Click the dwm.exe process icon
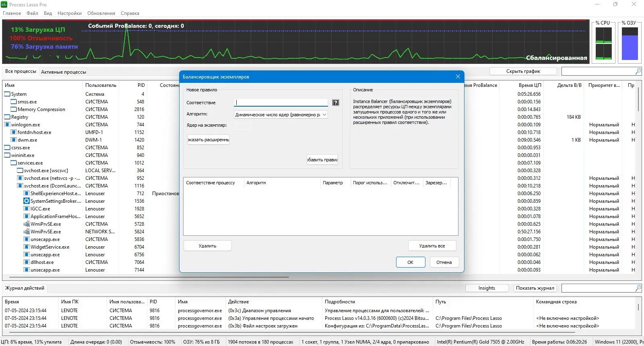The height and width of the screenshot is (346, 644). pos(14,140)
